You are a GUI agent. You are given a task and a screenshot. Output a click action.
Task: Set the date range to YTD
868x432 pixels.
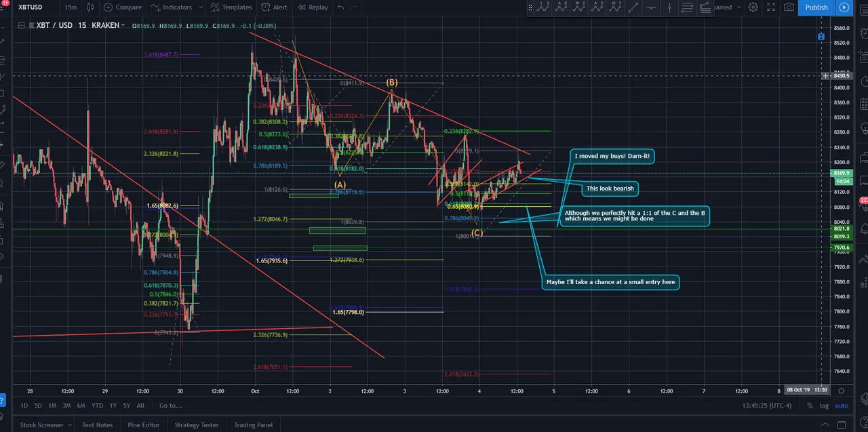98,406
